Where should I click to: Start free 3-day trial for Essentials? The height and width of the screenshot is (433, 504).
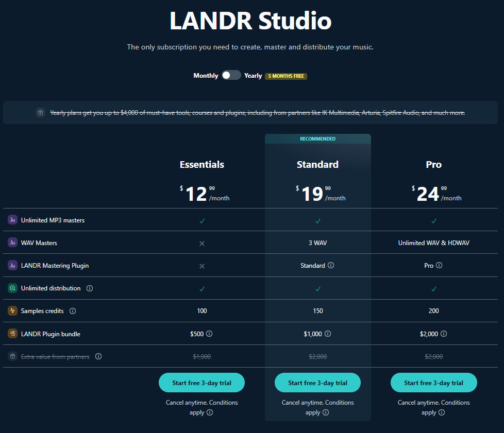(201, 383)
